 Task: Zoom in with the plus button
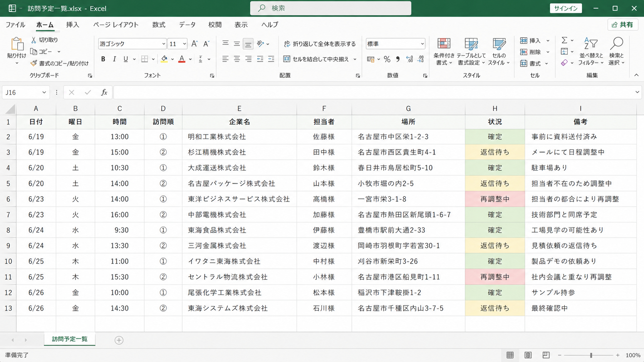click(618, 355)
